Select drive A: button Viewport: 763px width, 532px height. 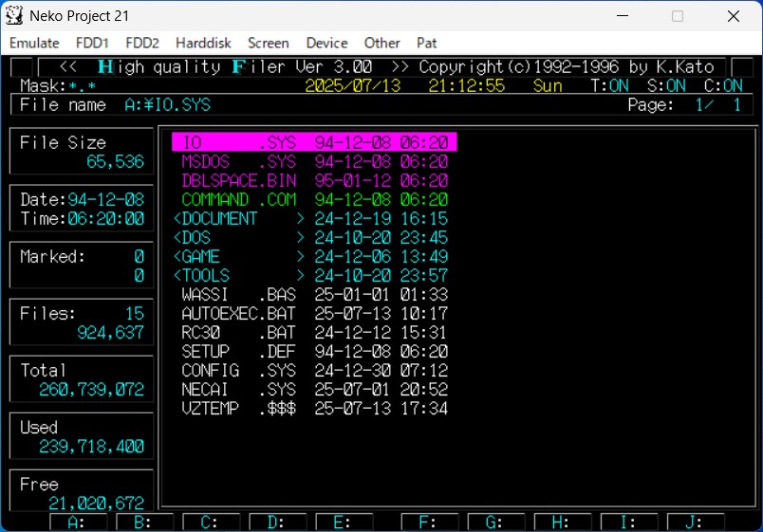[79, 523]
